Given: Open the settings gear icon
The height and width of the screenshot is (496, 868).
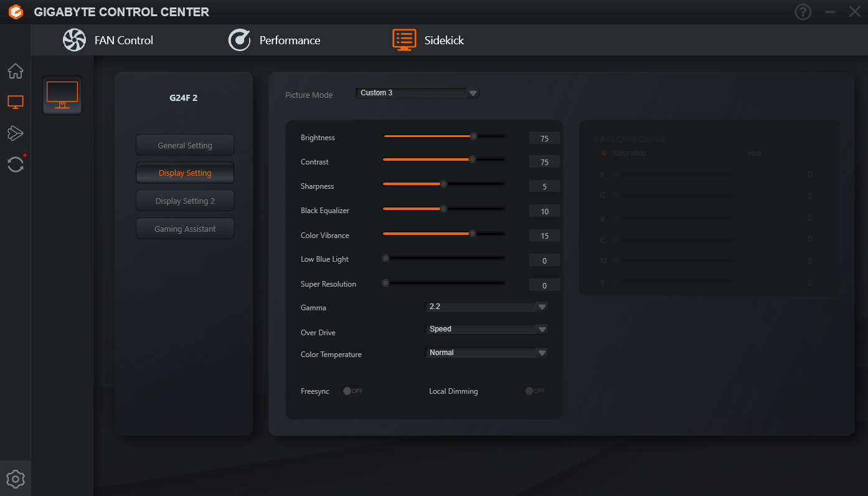Looking at the screenshot, I should (x=16, y=479).
